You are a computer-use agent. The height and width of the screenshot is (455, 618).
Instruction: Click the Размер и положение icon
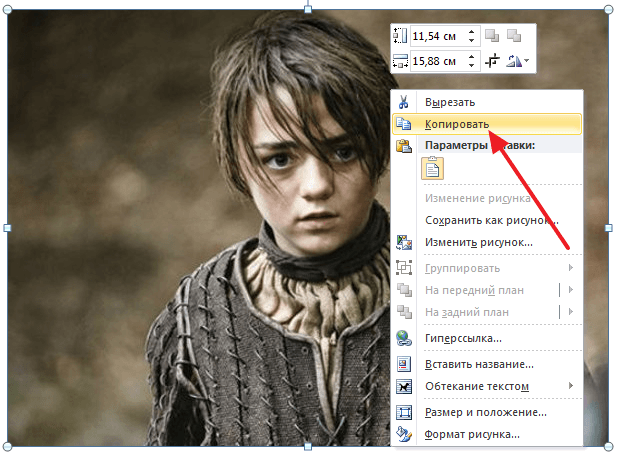point(404,412)
